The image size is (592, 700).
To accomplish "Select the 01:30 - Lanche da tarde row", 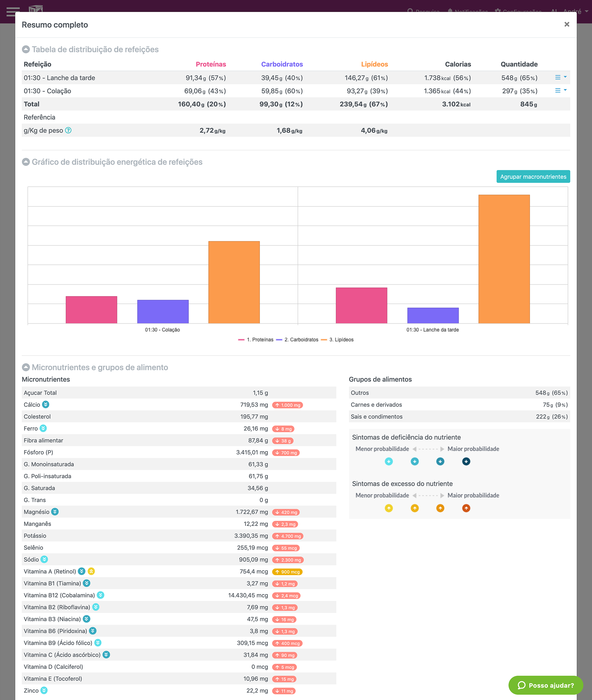I will (296, 77).
